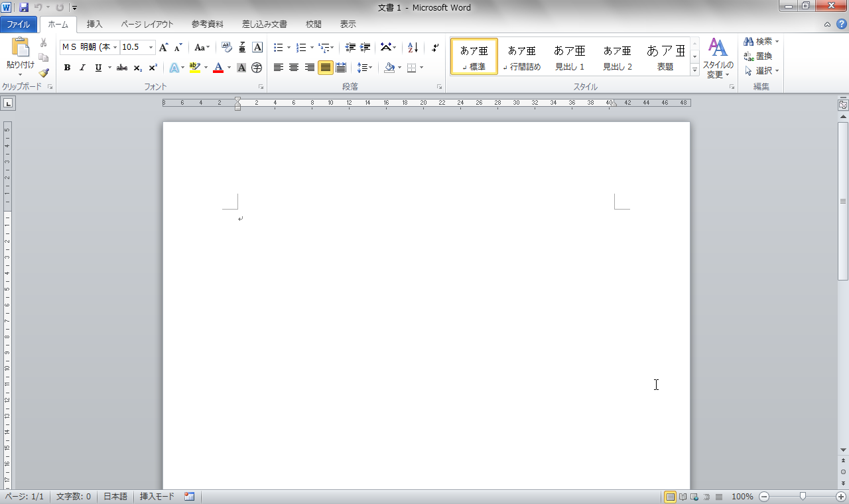The image size is (849, 504).
Task: Select Distributed paragraph alignment
Action: pyautogui.click(x=341, y=68)
